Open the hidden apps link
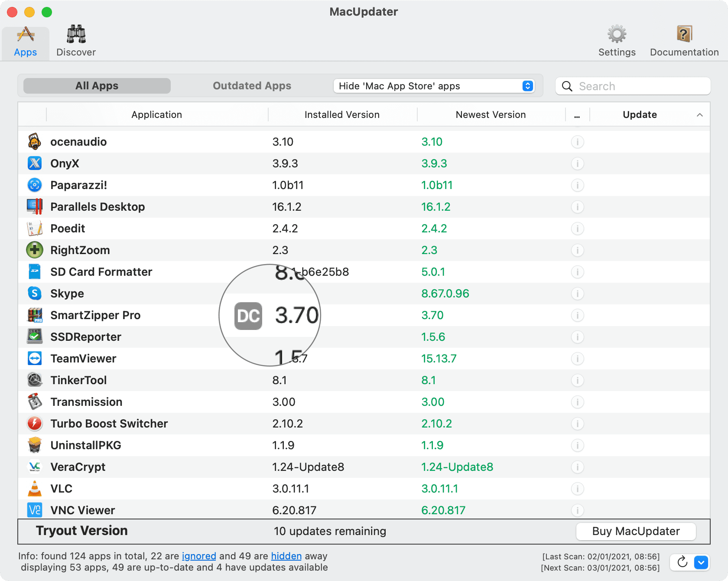Screen dimensions: 728x581 (x=286, y=556)
